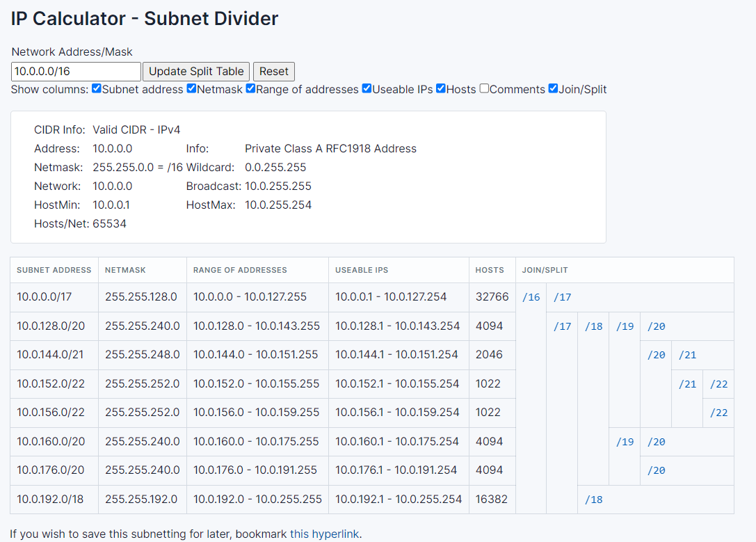Split 10.0.176.0/20 via its /20 link
Screen dimensions: 756x542
click(656, 470)
